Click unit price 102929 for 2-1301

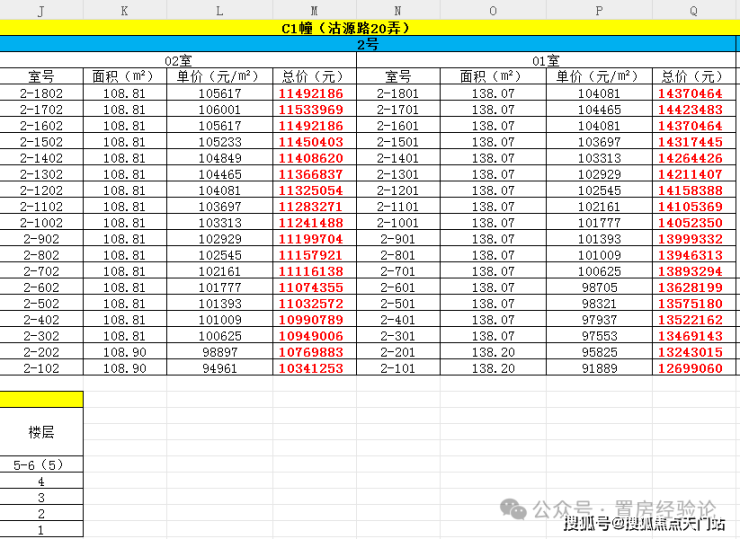(599, 174)
